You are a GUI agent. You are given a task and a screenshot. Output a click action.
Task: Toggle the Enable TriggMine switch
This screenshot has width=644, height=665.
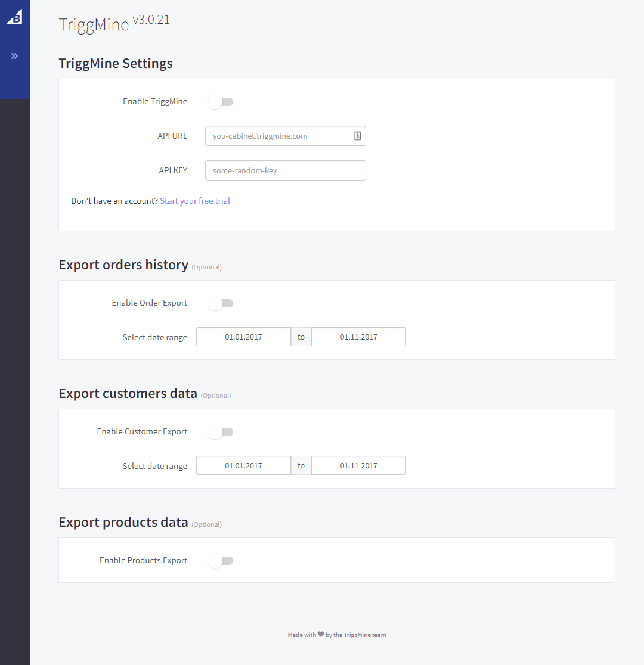coord(221,102)
